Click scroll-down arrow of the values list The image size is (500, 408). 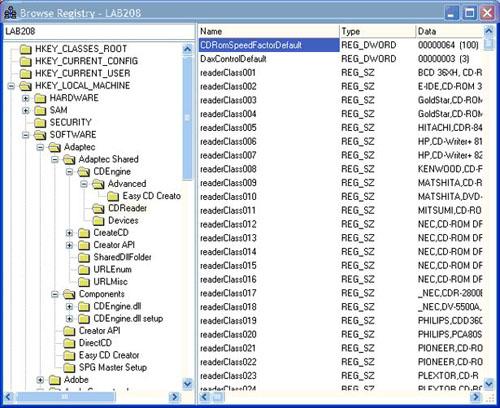pos(488,384)
